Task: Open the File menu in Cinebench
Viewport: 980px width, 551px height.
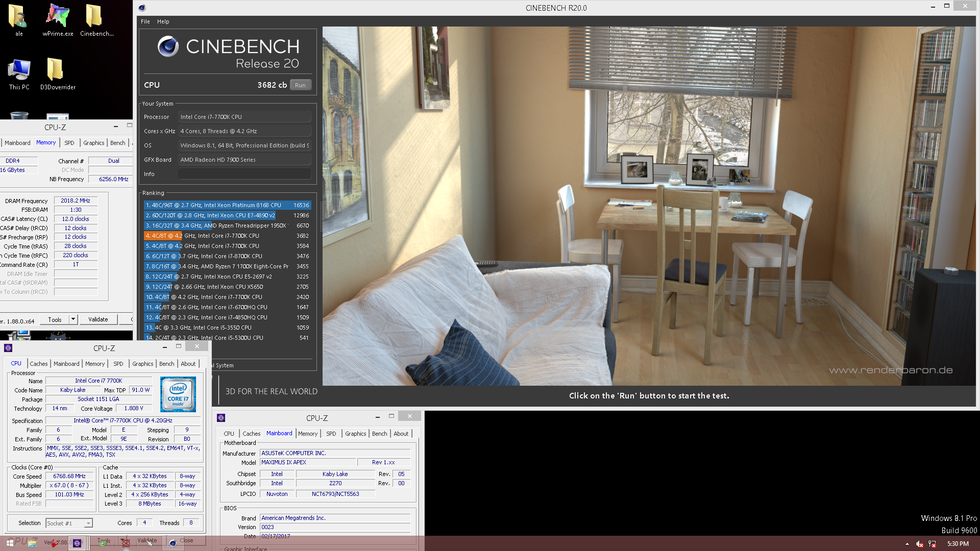Action: click(145, 21)
